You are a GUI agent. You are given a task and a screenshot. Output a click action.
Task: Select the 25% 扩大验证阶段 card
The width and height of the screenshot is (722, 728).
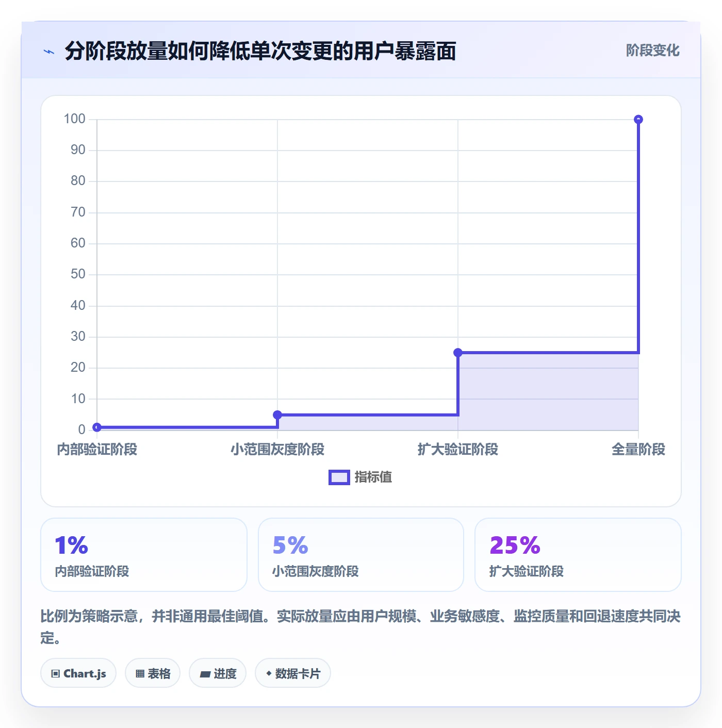578,555
